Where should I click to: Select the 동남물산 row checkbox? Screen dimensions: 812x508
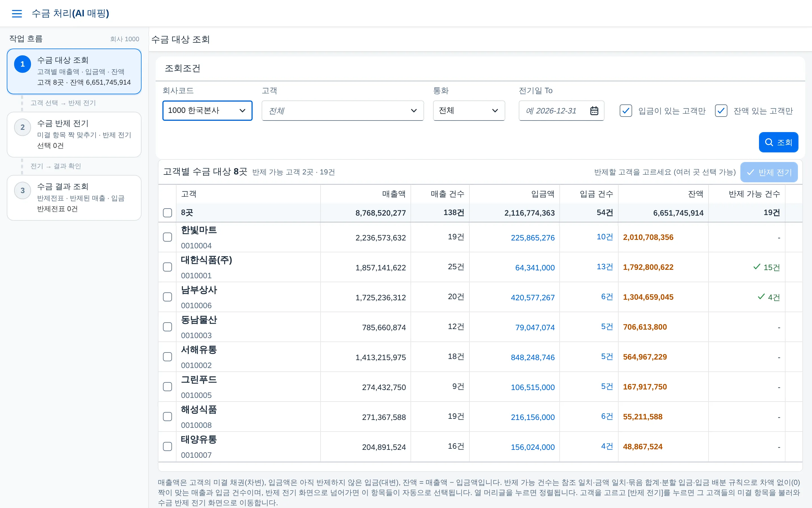(x=167, y=327)
